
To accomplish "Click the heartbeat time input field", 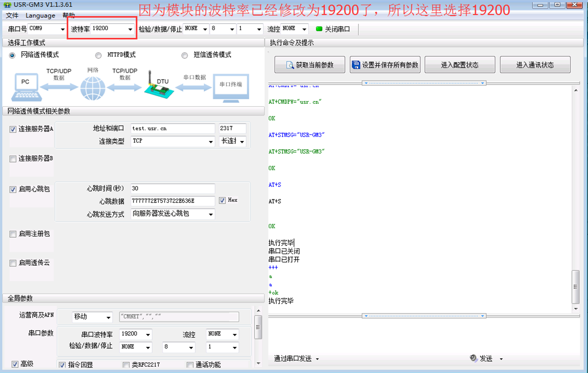I will (173, 189).
